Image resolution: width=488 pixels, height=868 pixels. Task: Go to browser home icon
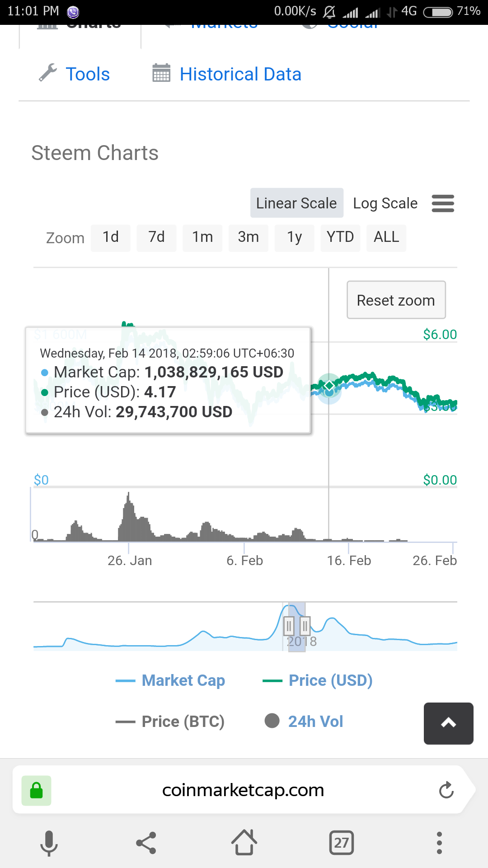click(244, 842)
